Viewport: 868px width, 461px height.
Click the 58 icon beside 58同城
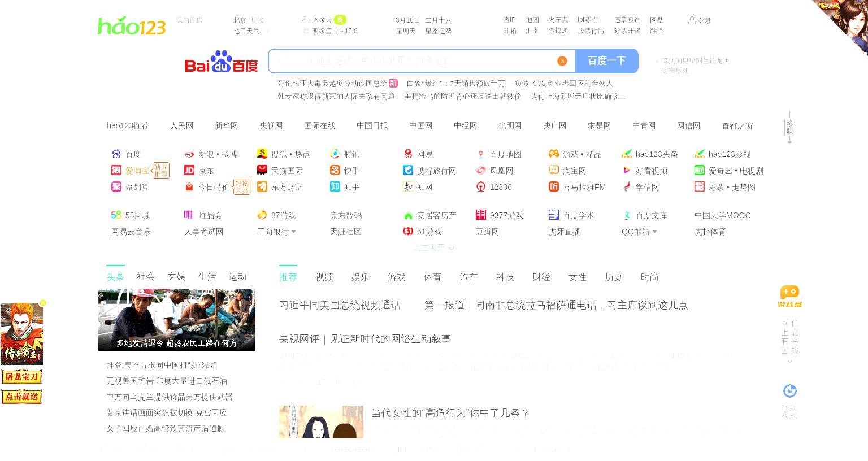(x=116, y=215)
